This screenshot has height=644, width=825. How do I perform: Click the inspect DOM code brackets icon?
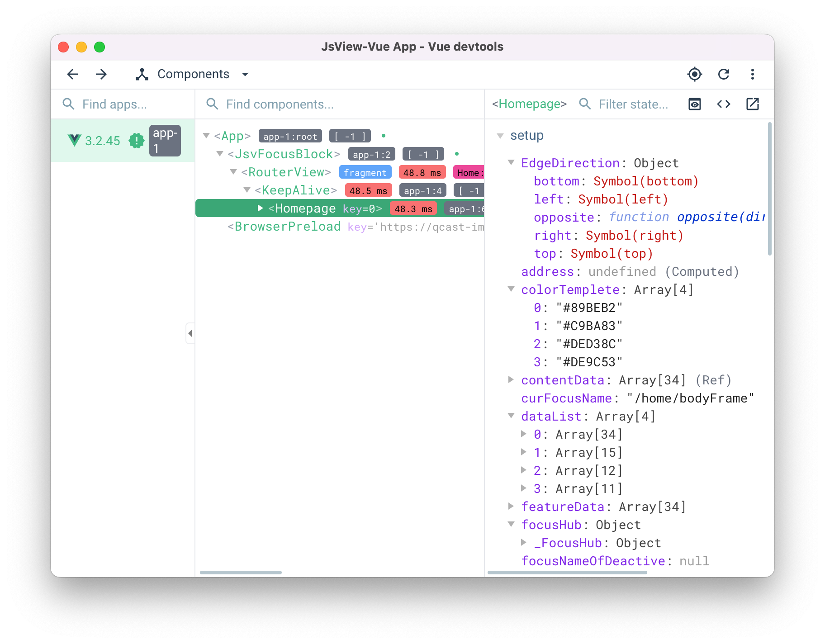pyautogui.click(x=723, y=104)
